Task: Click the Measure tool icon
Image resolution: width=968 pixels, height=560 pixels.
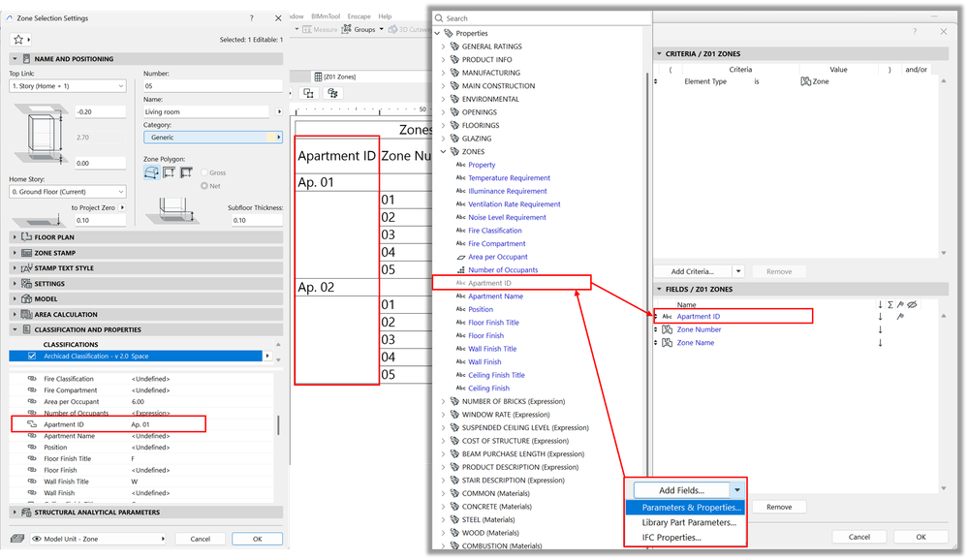Action: (307, 29)
